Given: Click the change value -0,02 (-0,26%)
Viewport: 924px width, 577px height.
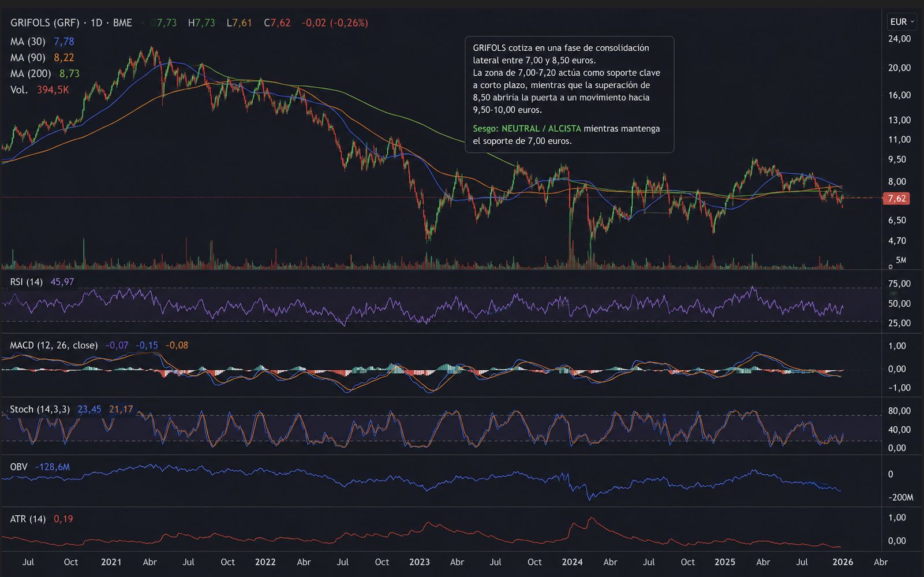Looking at the screenshot, I should (x=335, y=23).
